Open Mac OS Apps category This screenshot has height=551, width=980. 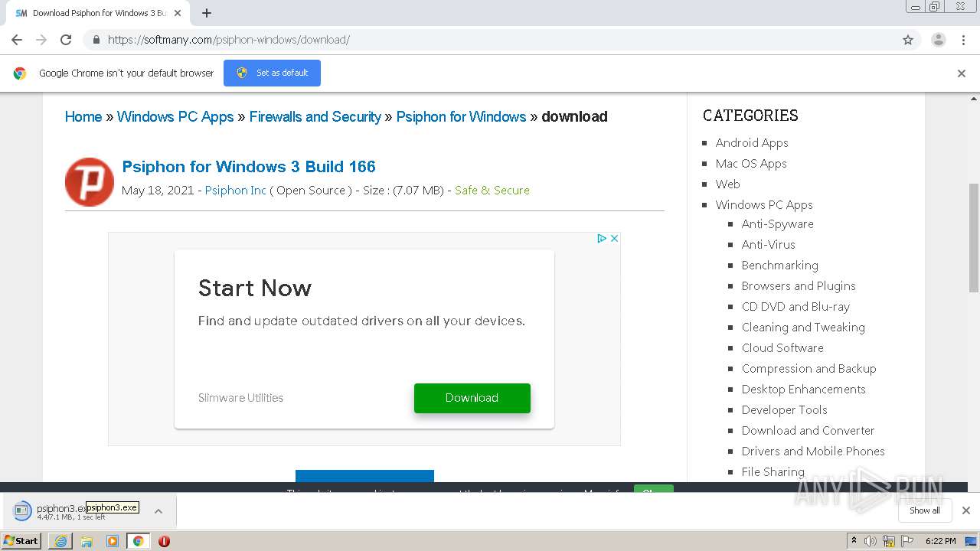click(x=751, y=163)
